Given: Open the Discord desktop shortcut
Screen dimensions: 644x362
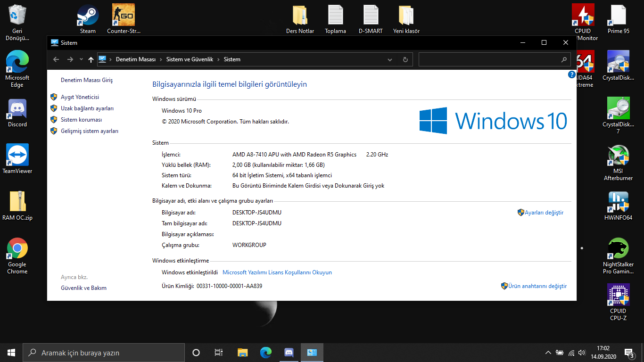Looking at the screenshot, I should (17, 113).
